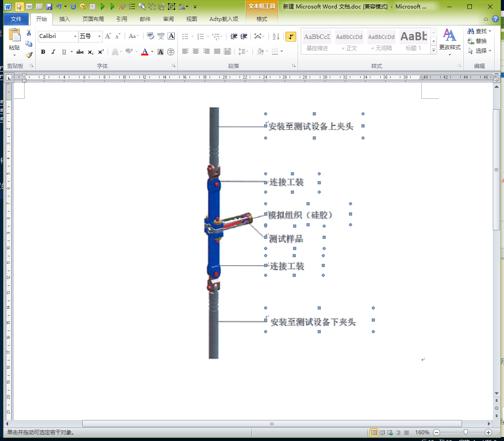This screenshot has width=504, height=441.
Task: Apply the 标题 1 heading style
Action: tap(413, 40)
